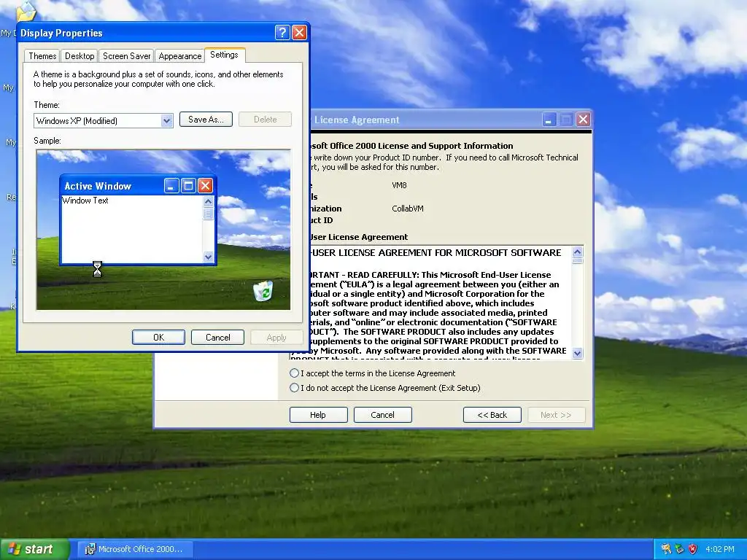Open the Theme dropdown list
The width and height of the screenshot is (747, 560).
click(x=166, y=120)
